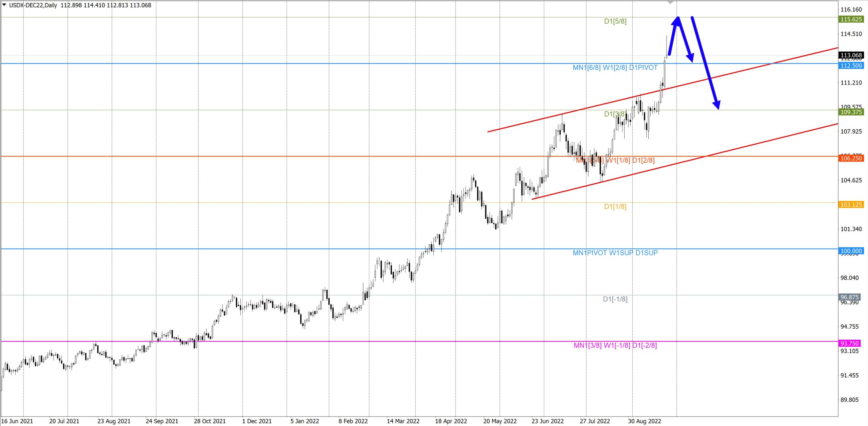The width and height of the screenshot is (868, 426).
Task: Click the 1 Dec 2021 date label
Action: (257, 421)
